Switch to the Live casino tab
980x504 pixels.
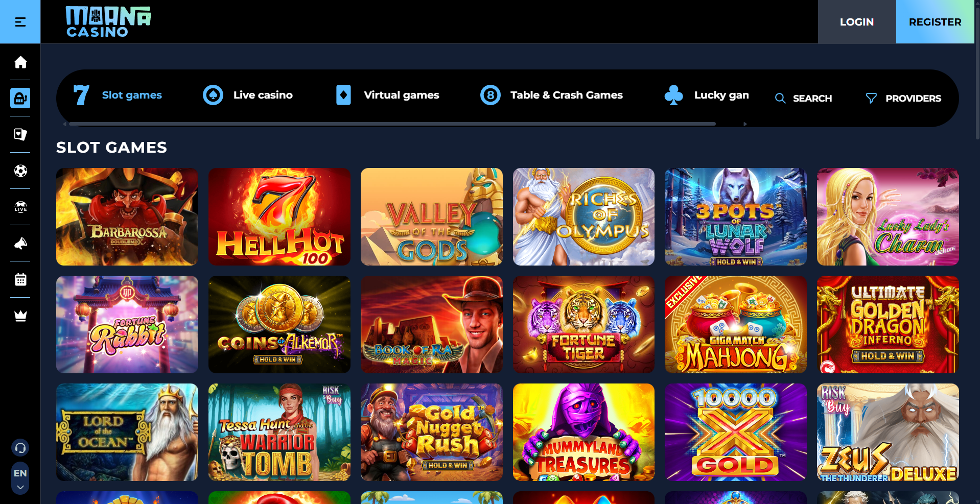pyautogui.click(x=248, y=95)
